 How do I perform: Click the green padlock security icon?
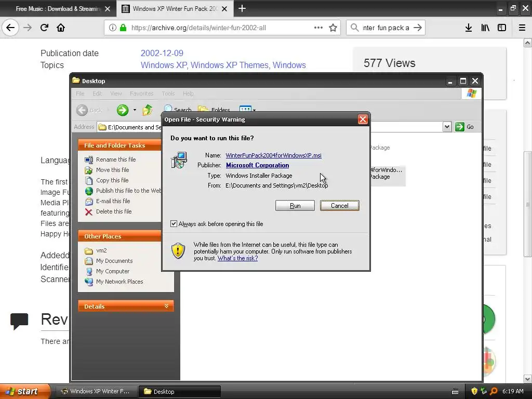123,28
